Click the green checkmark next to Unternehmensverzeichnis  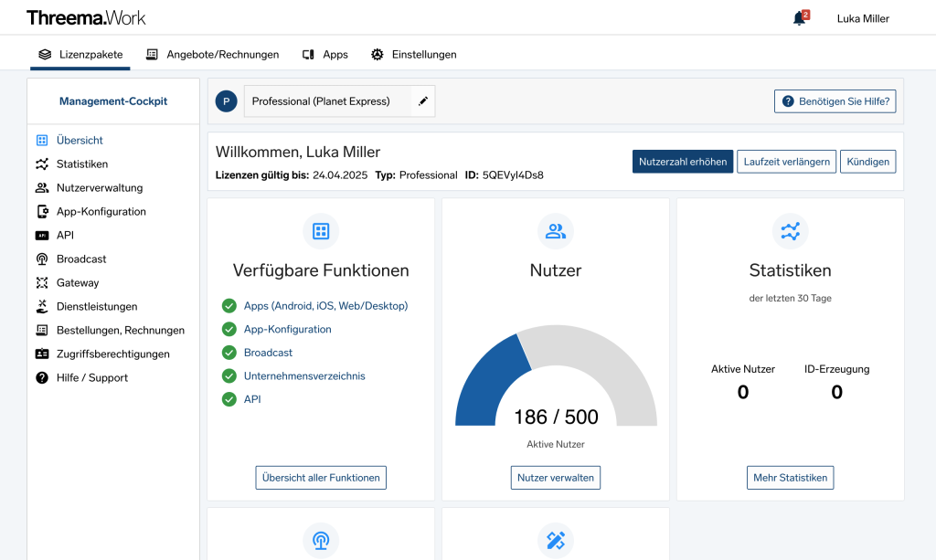click(229, 375)
